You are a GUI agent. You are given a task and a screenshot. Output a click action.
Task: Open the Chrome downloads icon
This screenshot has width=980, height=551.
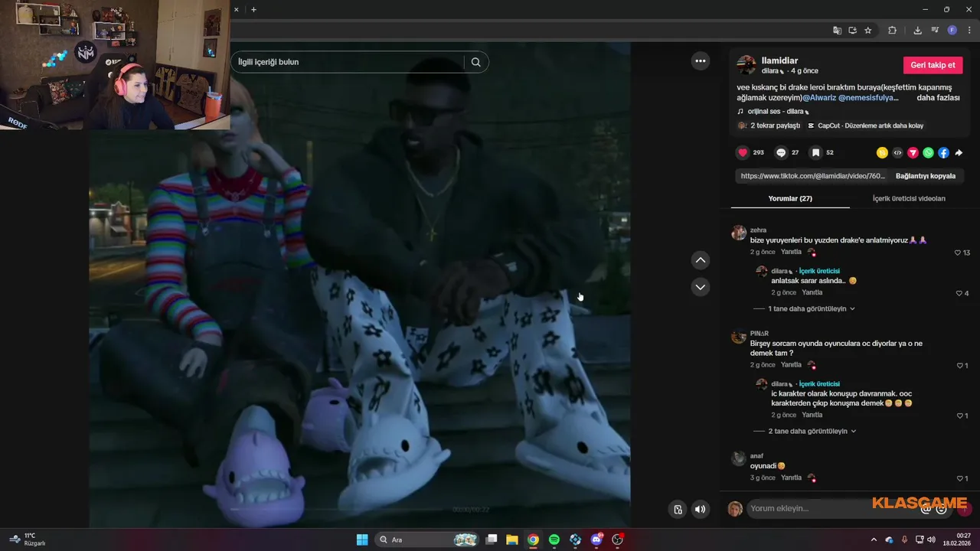(x=917, y=30)
